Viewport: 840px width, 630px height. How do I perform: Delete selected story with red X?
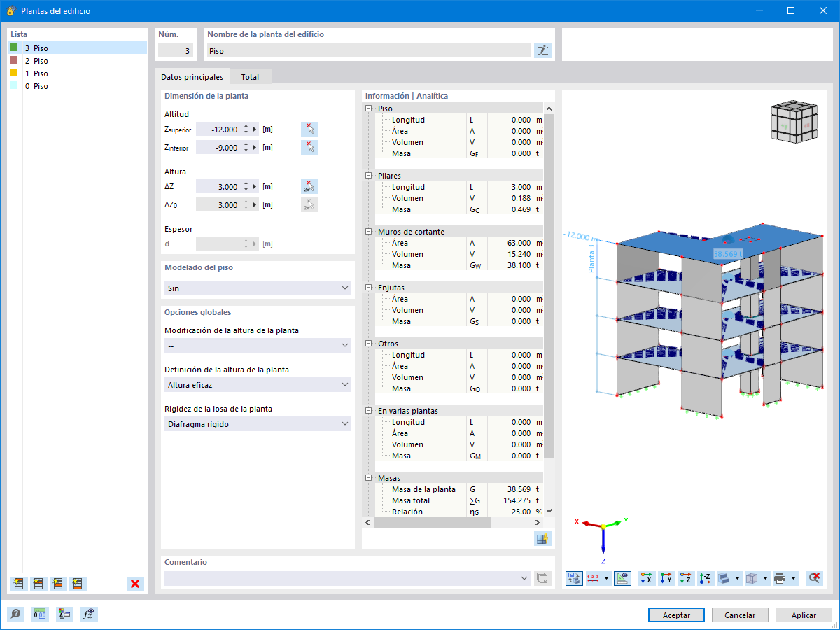136,583
